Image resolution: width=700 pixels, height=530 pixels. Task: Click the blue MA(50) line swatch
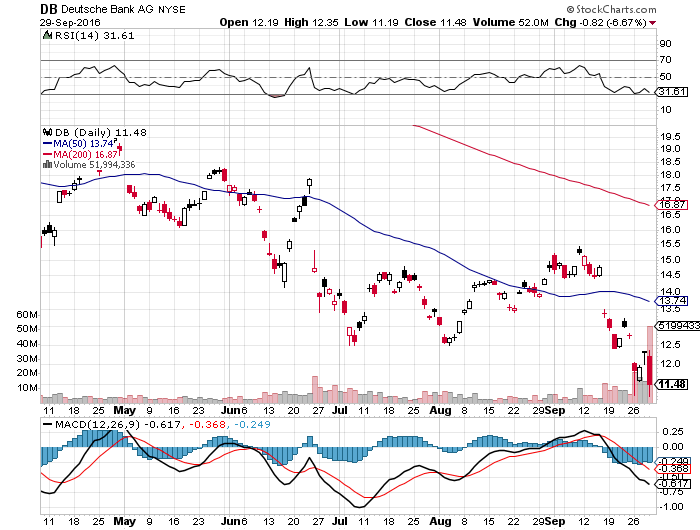(47, 143)
